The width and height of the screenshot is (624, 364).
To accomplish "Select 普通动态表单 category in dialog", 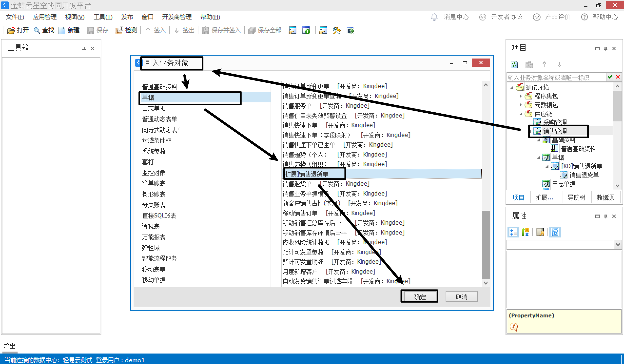I will [x=159, y=119].
